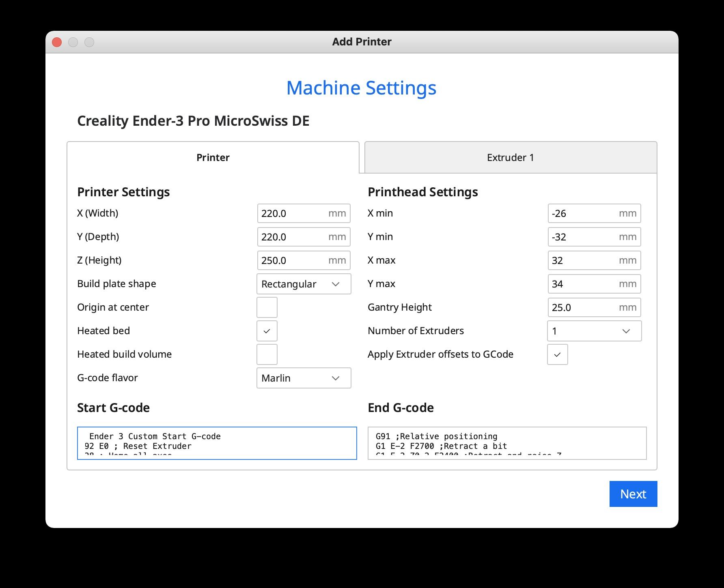724x588 pixels.
Task: Focus the X max input field
Action: click(x=594, y=260)
